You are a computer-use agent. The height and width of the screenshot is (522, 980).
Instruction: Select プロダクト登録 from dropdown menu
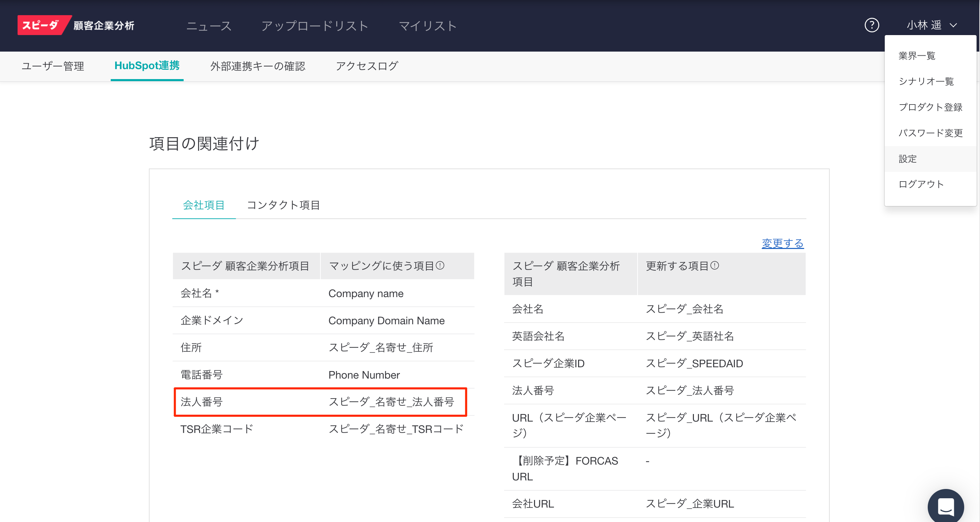point(930,107)
